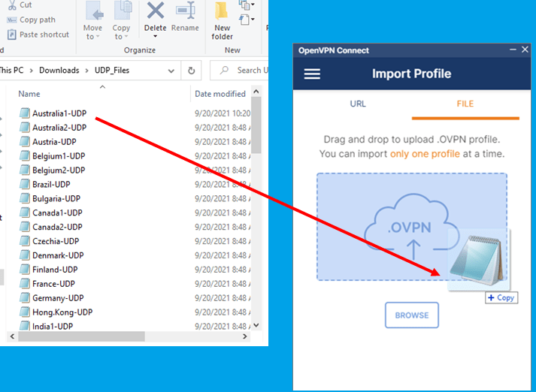Click the scroll right arrow of horizontal scrollbar
The height and width of the screenshot is (392, 536).
tap(245, 336)
